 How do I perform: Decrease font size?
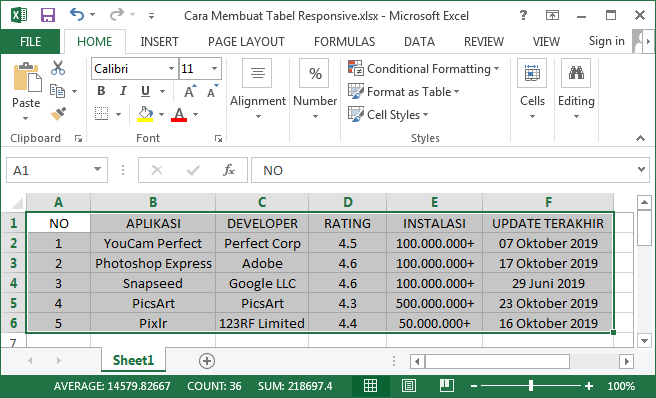tap(213, 91)
